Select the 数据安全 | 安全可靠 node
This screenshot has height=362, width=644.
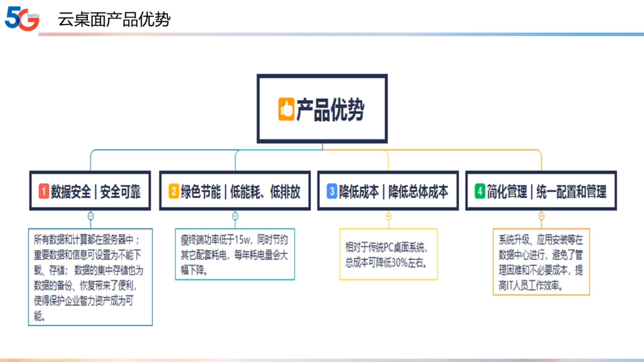(x=90, y=191)
